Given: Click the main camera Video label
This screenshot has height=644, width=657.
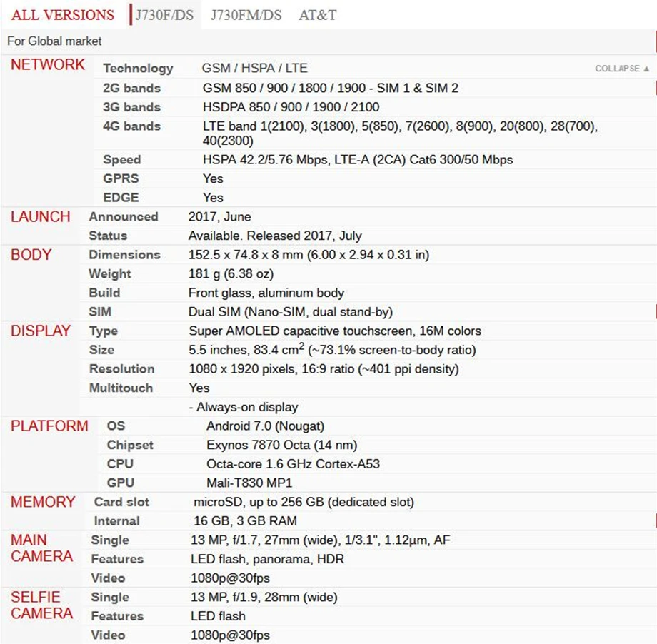Looking at the screenshot, I should [x=108, y=578].
